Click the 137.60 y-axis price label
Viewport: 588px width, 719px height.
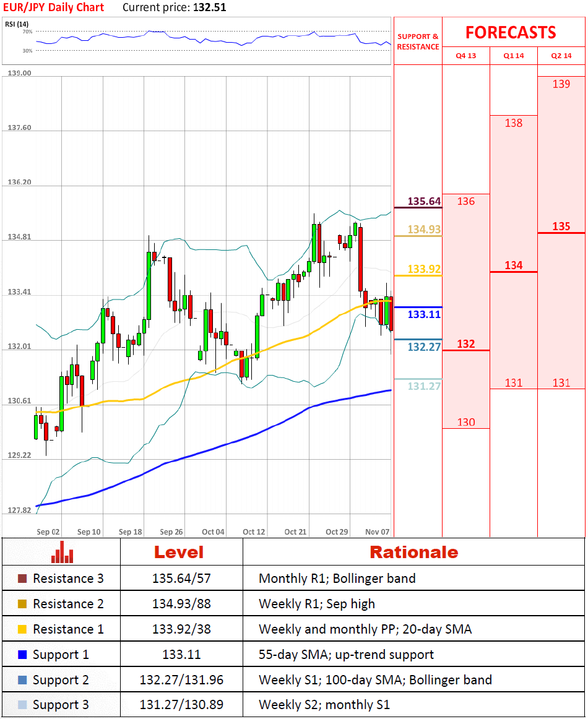[x=19, y=127]
